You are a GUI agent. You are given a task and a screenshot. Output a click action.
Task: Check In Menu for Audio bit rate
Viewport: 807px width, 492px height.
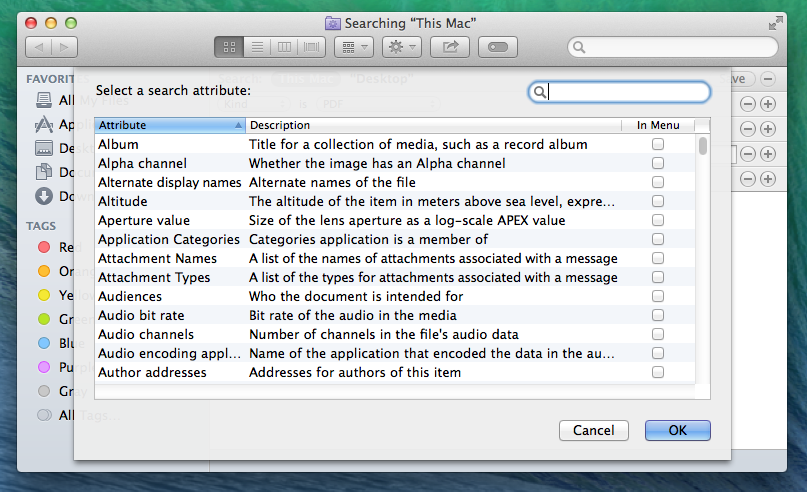tap(658, 315)
